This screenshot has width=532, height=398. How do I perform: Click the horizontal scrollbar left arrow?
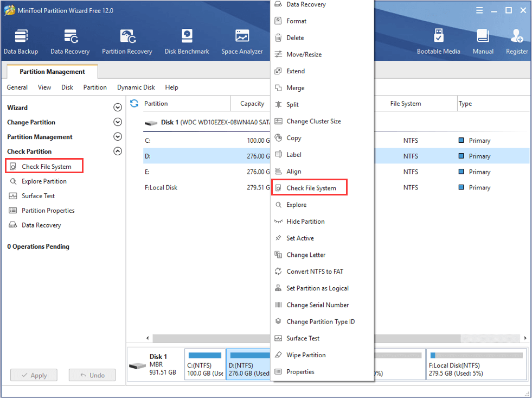coord(148,338)
